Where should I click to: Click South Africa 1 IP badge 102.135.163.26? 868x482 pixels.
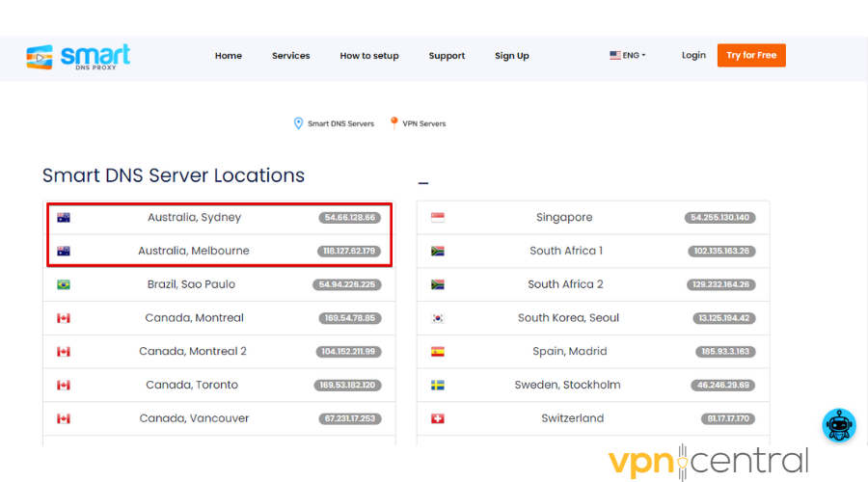pyautogui.click(x=721, y=252)
